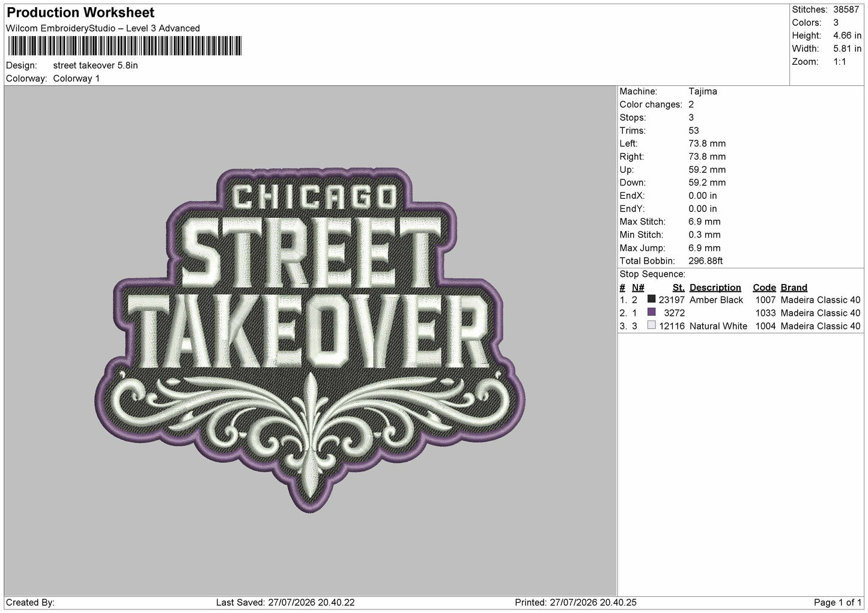Click the stitch count '38587'
This screenshot has width=868, height=613.
[847, 10]
